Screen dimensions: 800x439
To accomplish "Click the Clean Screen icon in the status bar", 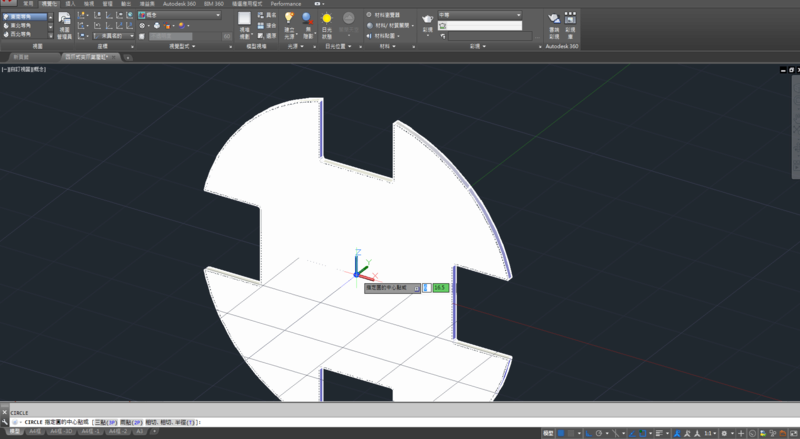I will [793, 433].
